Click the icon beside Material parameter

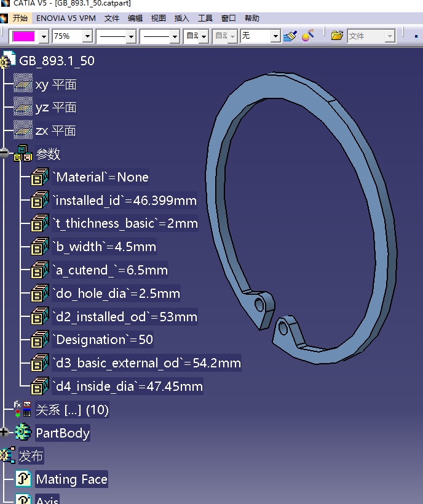40,177
